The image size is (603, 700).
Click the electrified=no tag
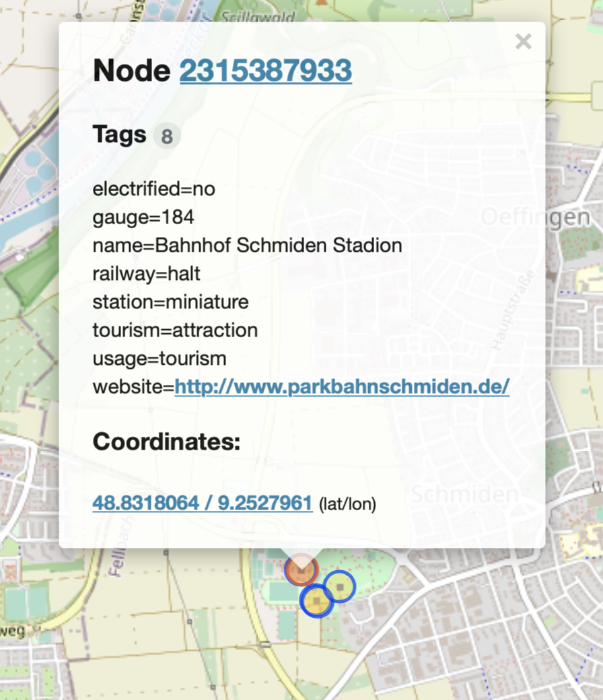pos(153,189)
